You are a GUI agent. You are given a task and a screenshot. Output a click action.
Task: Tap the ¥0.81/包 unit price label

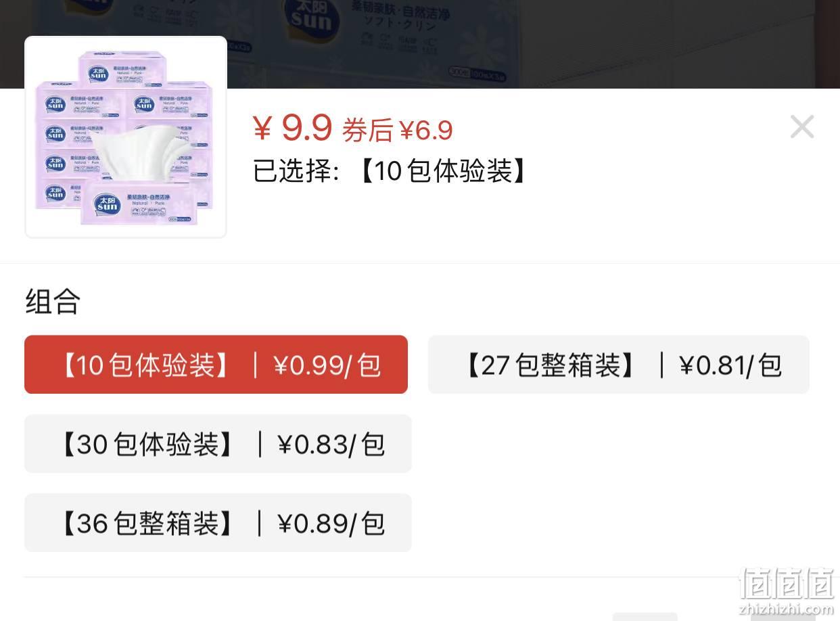pyautogui.click(x=730, y=365)
